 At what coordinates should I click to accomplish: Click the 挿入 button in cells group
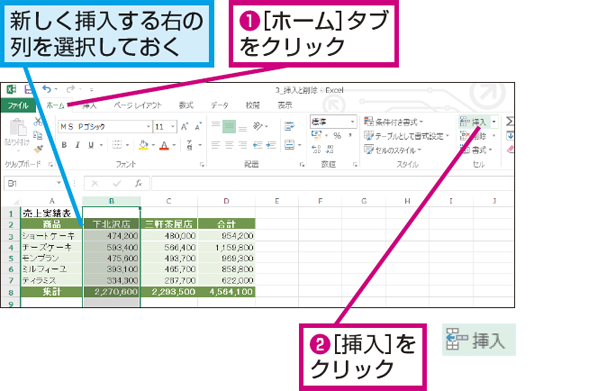click(473, 122)
